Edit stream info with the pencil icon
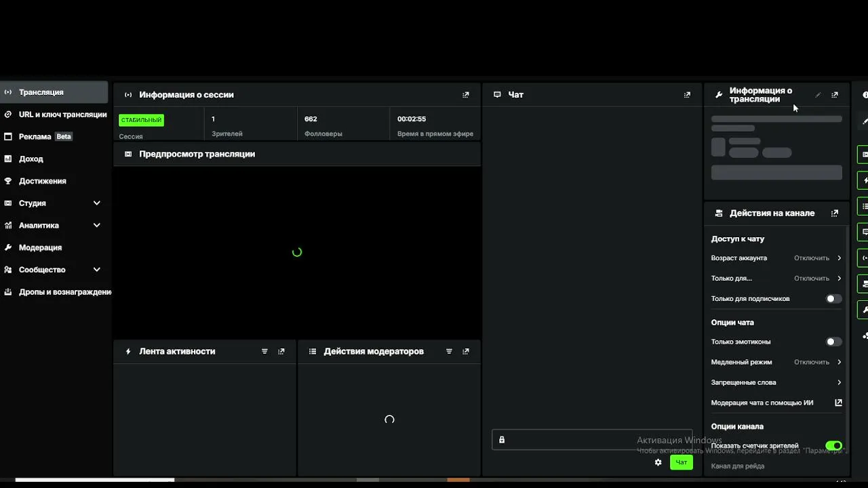The height and width of the screenshot is (488, 868). 818,95
